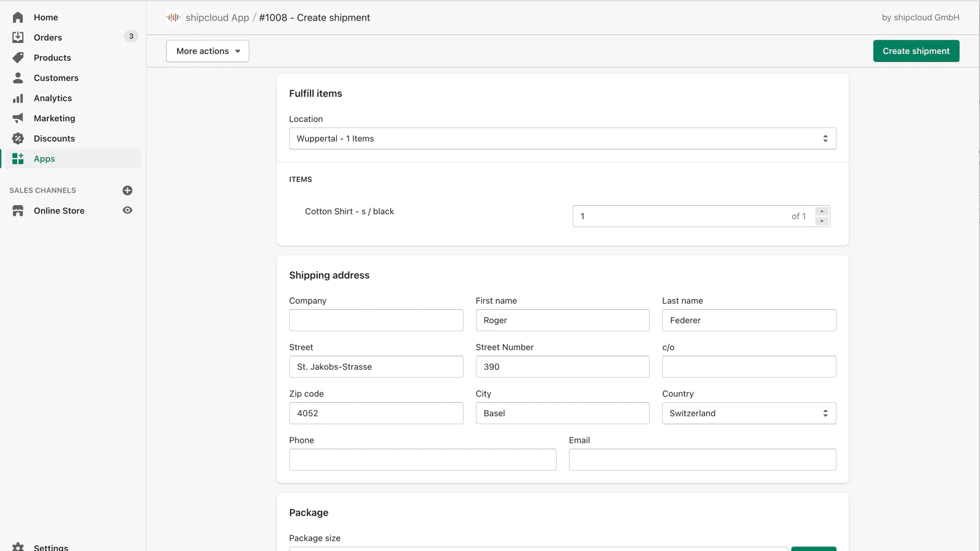This screenshot has width=980, height=551.
Task: Click the shipcloud App breadcrumb link
Action: pos(217,18)
